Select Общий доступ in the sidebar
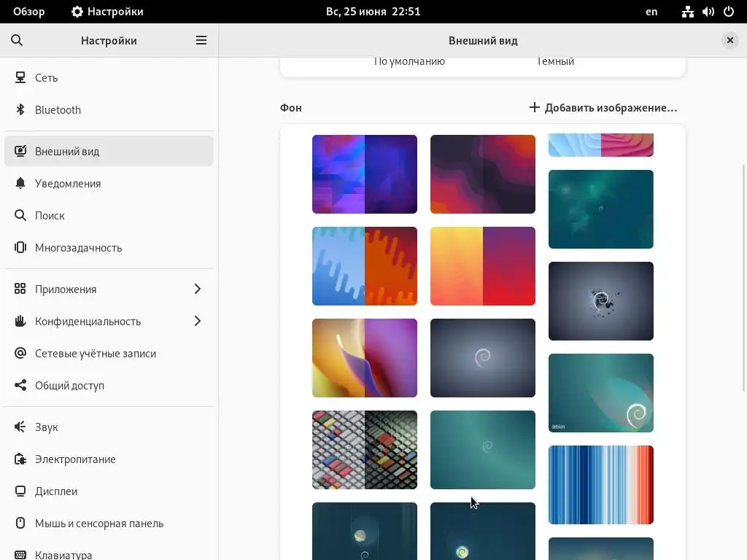The height and width of the screenshot is (560, 747). (x=109, y=385)
